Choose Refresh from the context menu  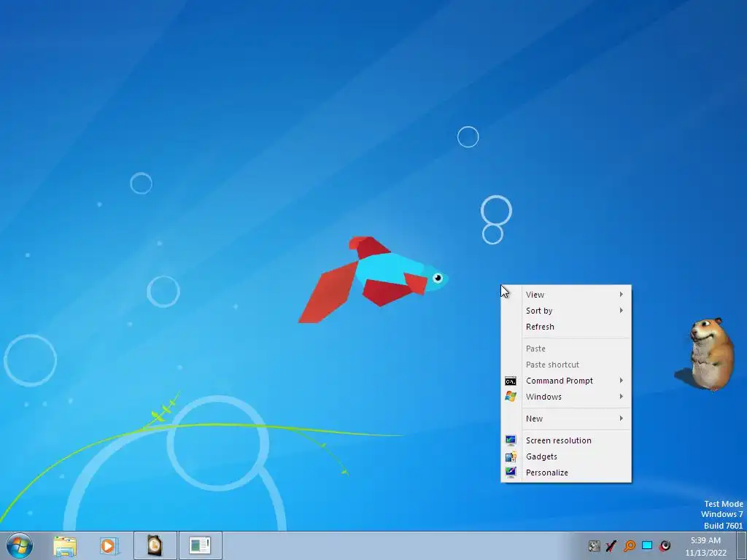click(x=566, y=327)
